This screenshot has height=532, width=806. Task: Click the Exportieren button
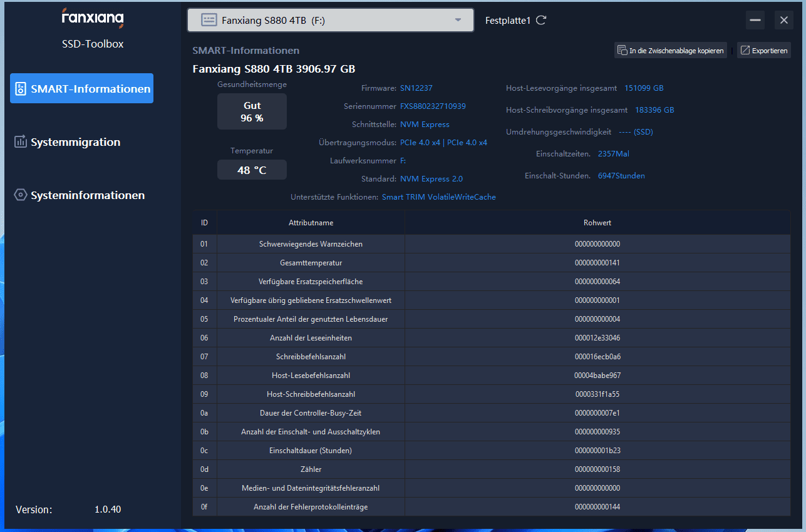pyautogui.click(x=763, y=51)
